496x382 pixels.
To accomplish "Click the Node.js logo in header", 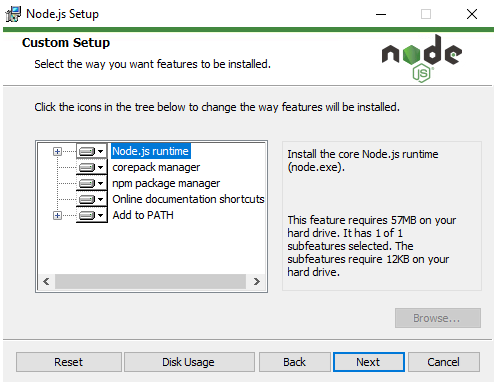I will 422,58.
